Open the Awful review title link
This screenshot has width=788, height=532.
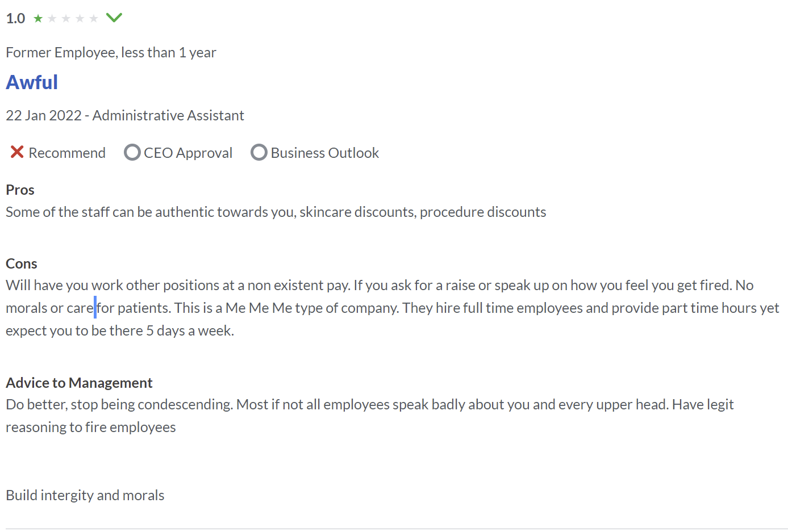click(x=32, y=82)
